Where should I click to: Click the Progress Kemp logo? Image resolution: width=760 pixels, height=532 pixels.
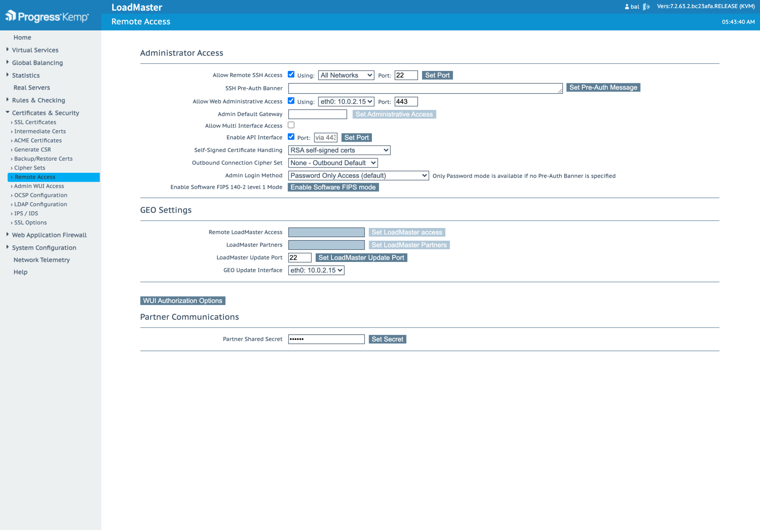[x=47, y=17]
